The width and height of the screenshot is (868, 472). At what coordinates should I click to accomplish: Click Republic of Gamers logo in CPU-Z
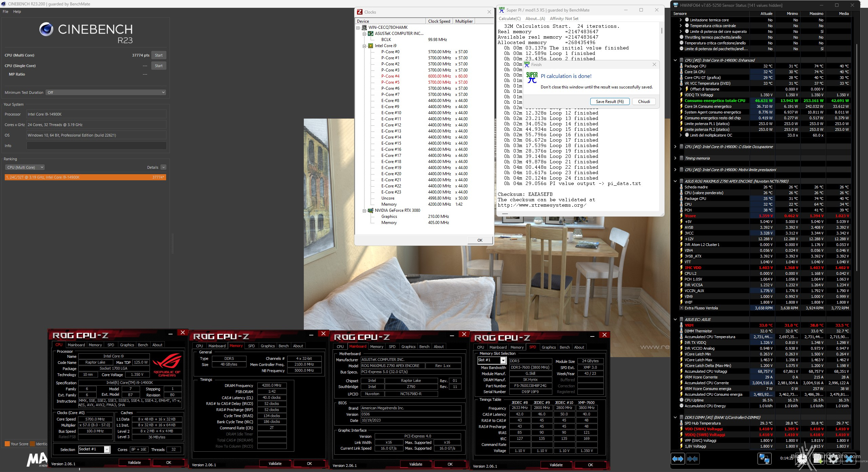tap(167, 365)
